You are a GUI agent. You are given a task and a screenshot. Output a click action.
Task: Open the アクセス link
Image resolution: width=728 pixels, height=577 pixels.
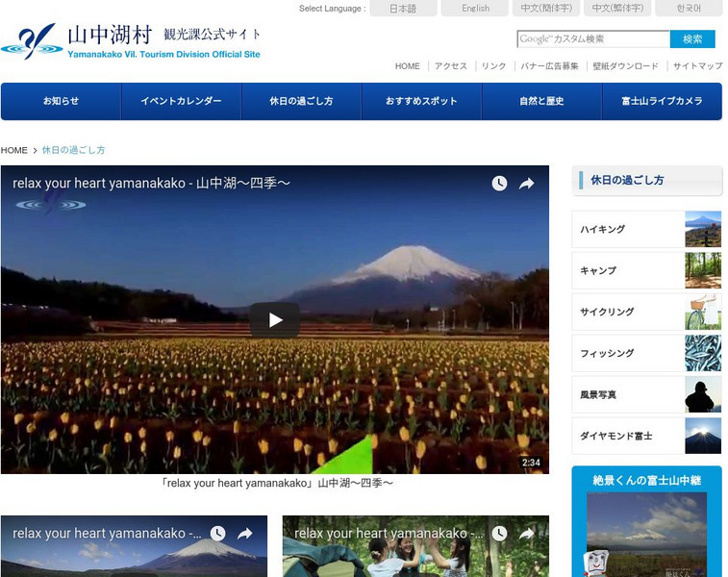point(450,66)
